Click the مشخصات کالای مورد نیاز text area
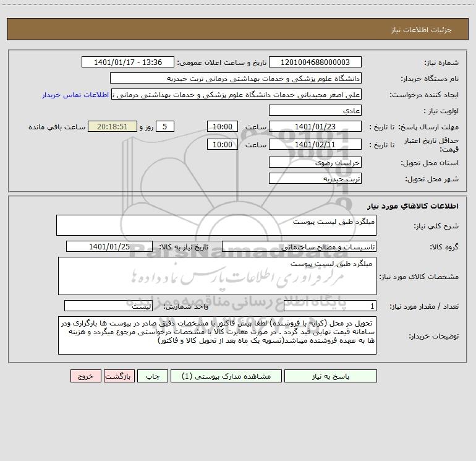The image size is (476, 461). [217, 276]
